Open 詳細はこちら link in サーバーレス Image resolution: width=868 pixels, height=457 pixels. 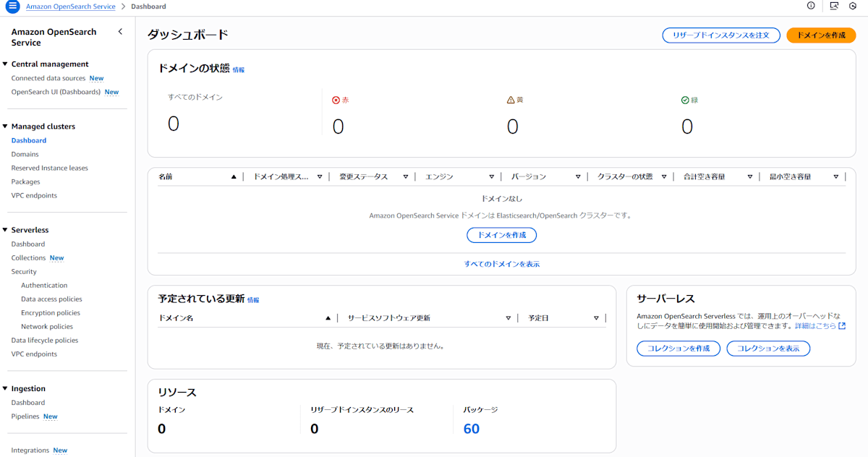pyautogui.click(x=816, y=326)
